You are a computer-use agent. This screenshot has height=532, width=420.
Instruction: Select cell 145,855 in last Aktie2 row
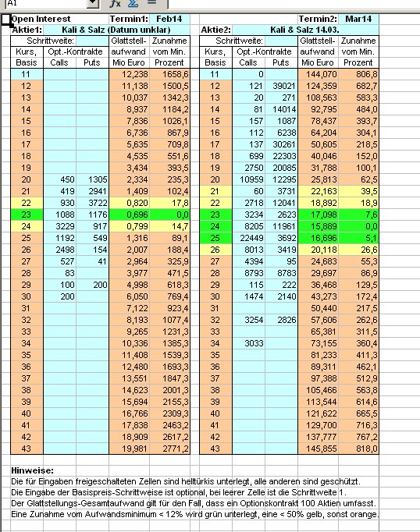click(319, 449)
